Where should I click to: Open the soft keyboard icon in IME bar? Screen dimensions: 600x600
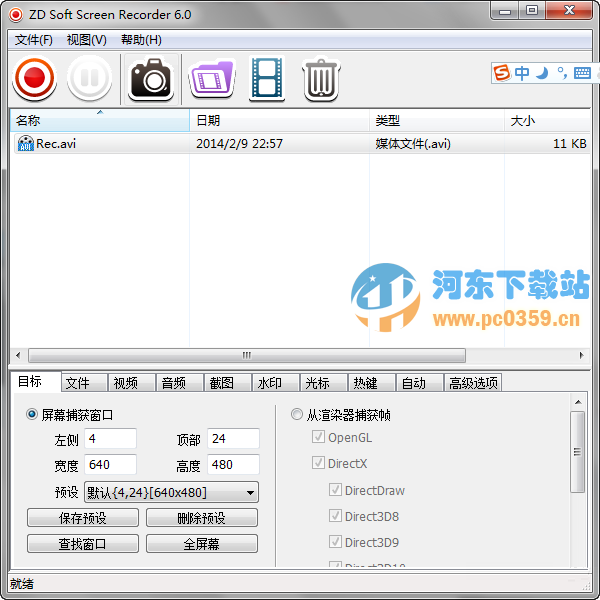[582, 73]
